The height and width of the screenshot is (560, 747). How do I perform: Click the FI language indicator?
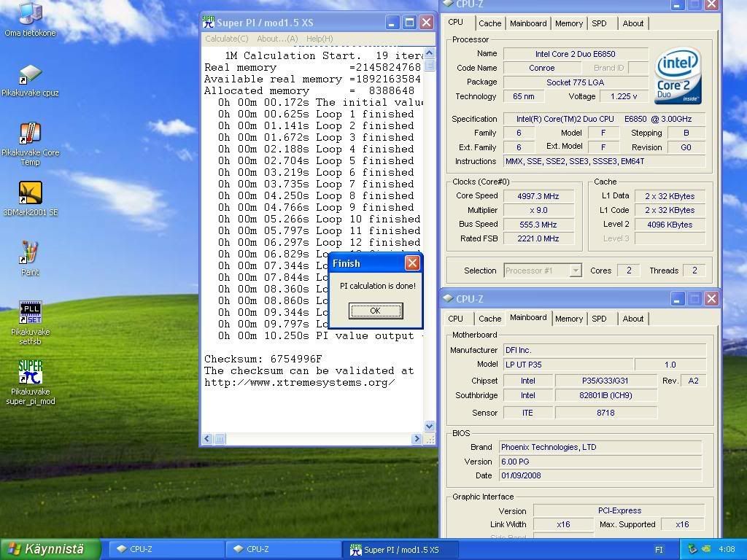(x=659, y=550)
